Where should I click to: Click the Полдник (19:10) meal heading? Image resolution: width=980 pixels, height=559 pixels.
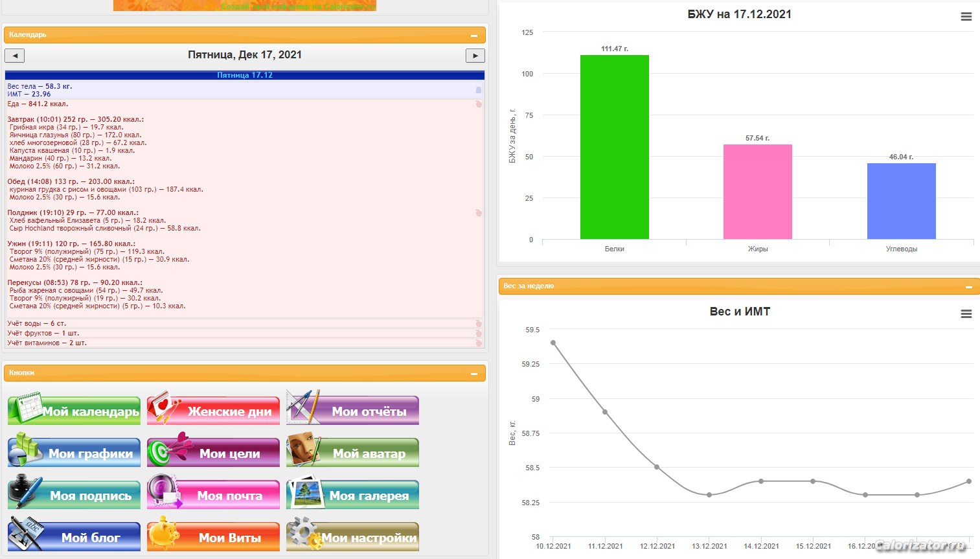[73, 212]
